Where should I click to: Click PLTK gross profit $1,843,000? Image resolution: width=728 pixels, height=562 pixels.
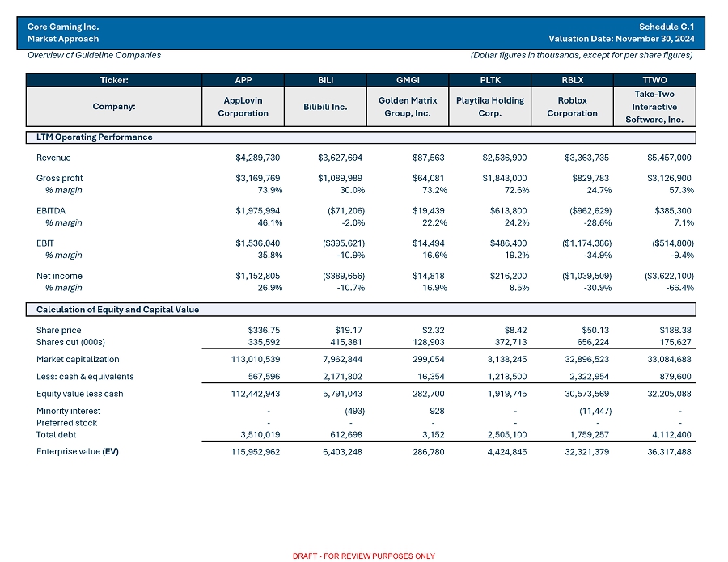505,178
